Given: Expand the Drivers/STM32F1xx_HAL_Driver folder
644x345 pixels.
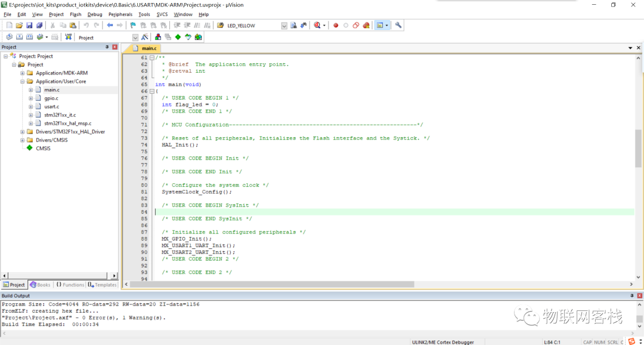Looking at the screenshot, I should (x=22, y=131).
